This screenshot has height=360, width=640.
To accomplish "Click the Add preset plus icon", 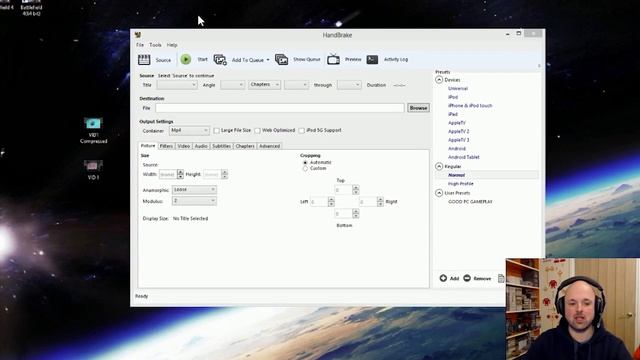I will click(443, 278).
